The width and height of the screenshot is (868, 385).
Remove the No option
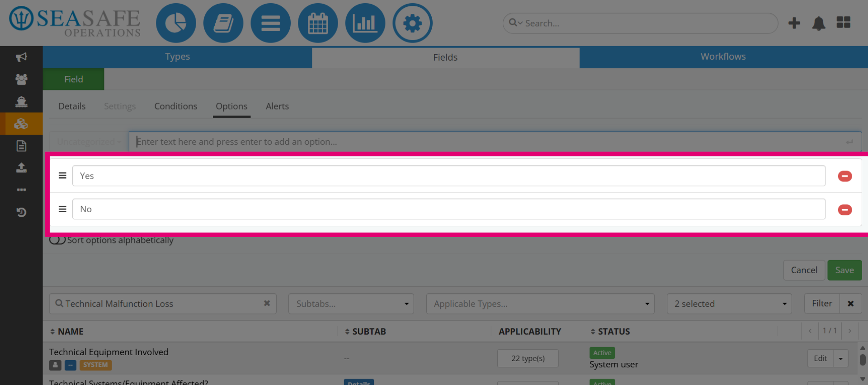pyautogui.click(x=844, y=209)
